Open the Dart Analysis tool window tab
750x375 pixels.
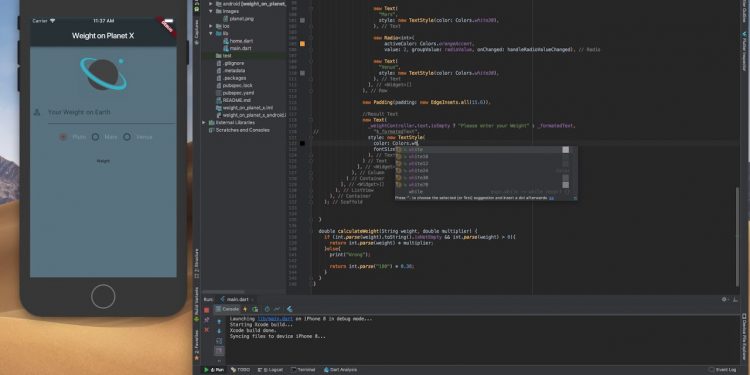[340, 370]
